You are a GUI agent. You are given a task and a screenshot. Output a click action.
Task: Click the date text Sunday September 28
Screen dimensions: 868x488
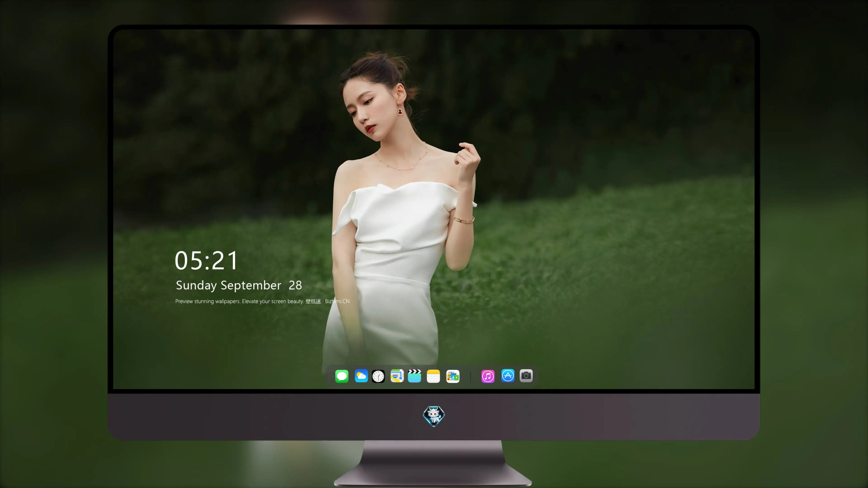point(239,285)
